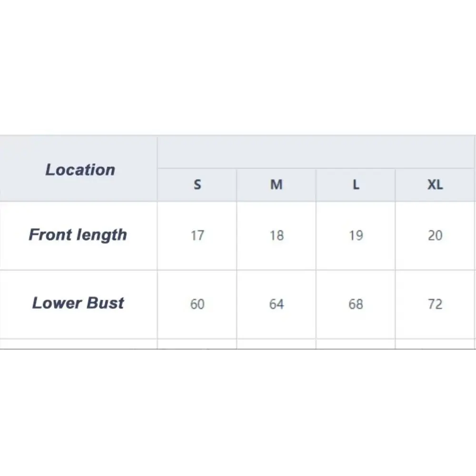This screenshot has width=476, height=476.
Task: Select Front length value 18
Action: 277,235
